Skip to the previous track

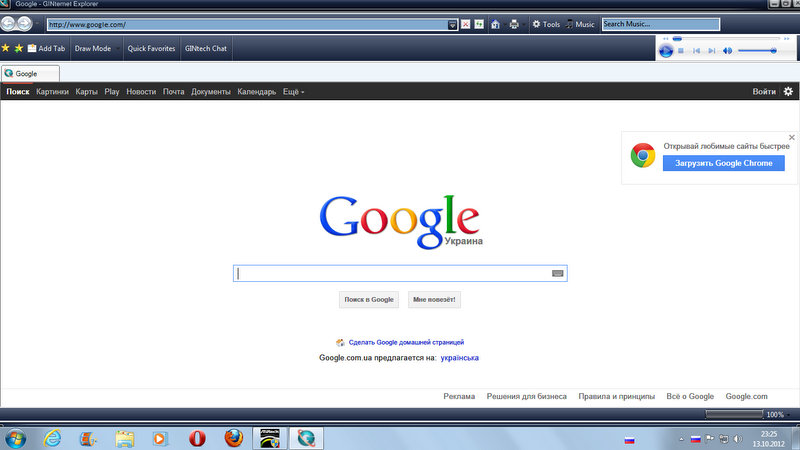[x=696, y=51]
